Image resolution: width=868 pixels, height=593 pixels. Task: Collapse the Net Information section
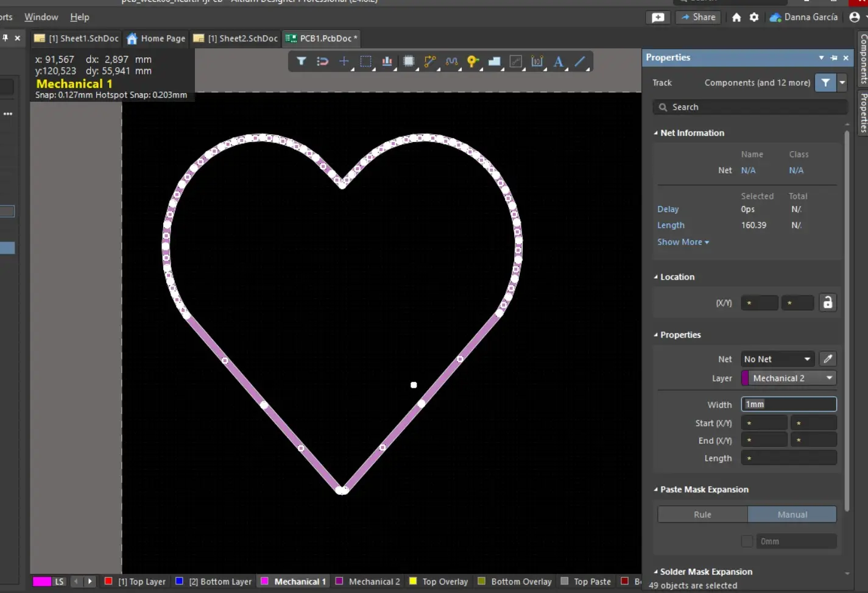pos(656,133)
